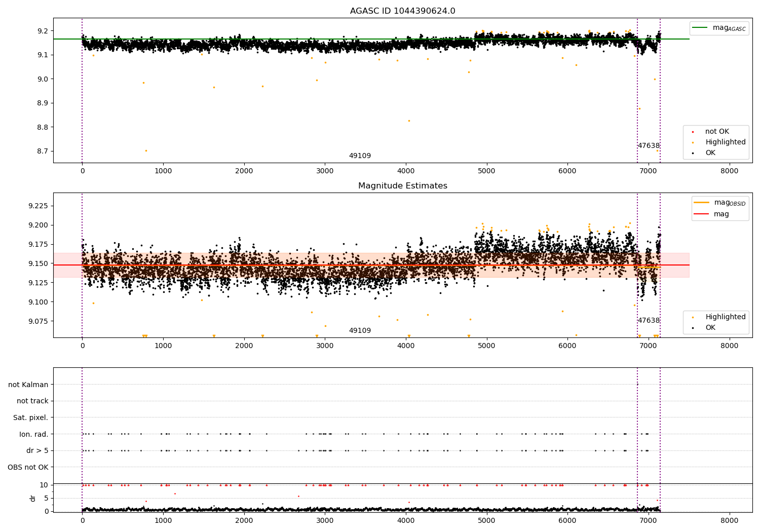760x532 pixels.
Task: Click the 8.8 tick on top plot y-axis
Action: pyautogui.click(x=43, y=127)
